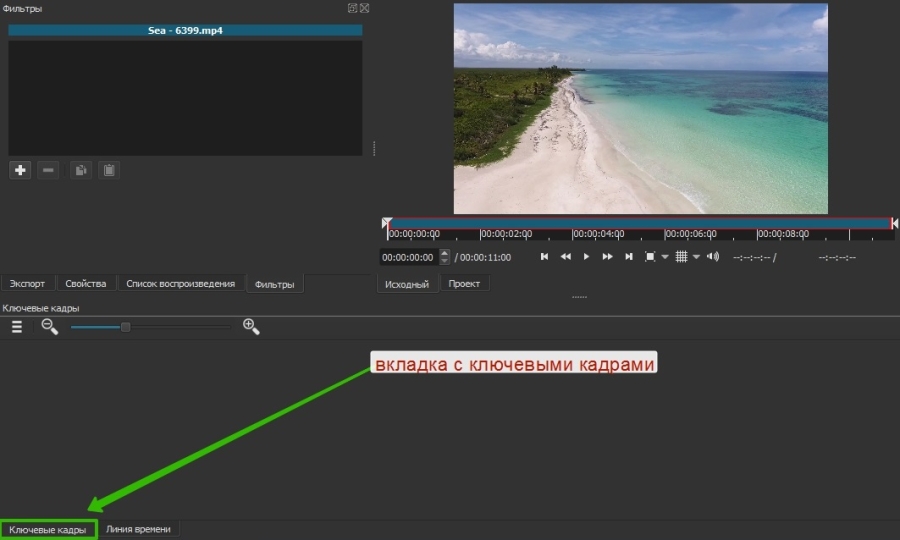Click the current timecode input field
Screen dimensions: 900x540
coord(408,257)
